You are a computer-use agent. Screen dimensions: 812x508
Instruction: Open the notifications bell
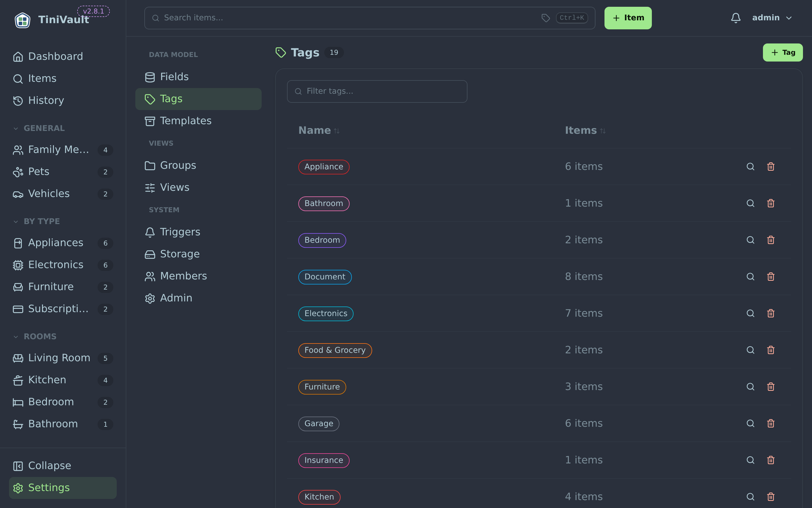coord(736,18)
